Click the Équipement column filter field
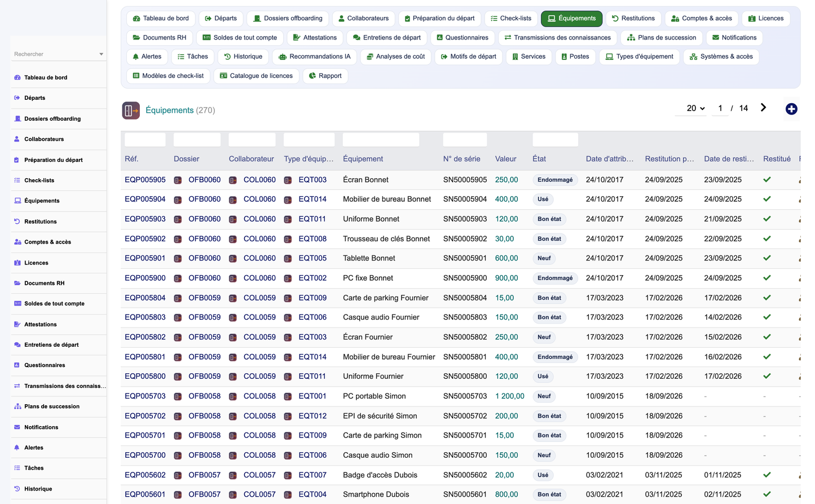The width and height of the screenshot is (815, 504). point(381,140)
